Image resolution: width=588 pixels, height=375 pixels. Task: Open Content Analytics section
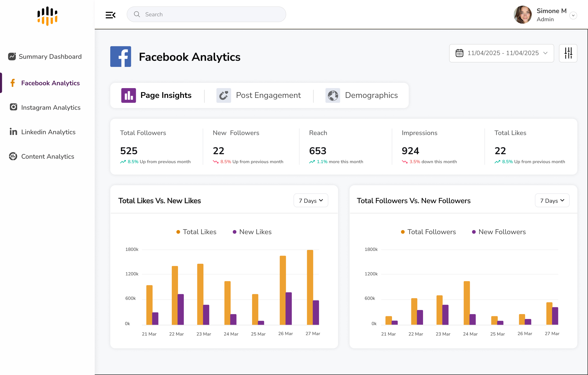coord(42,156)
